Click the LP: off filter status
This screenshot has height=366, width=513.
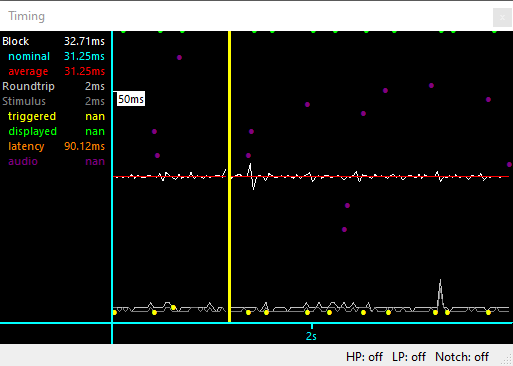pos(409,357)
